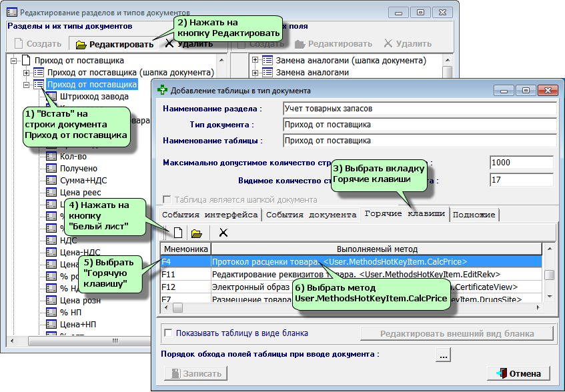Click the Наименование раздела input field
565x392 pixels.
[x=420, y=109]
